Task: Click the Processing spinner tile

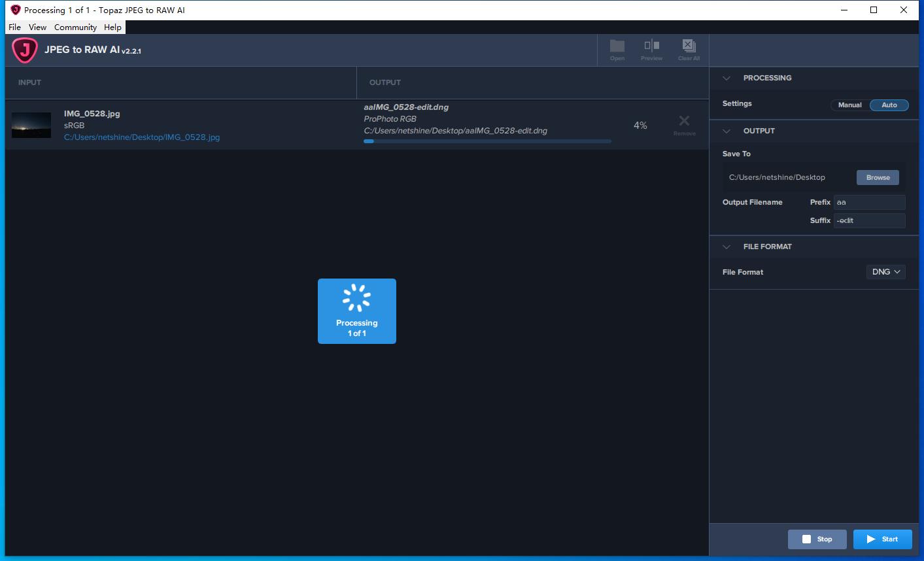Action: [x=357, y=311]
